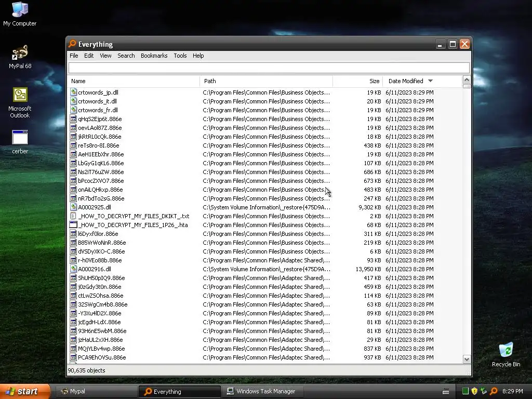This screenshot has width=532, height=399.
Task: Select the Recycle Bin desktop icon
Action: click(x=506, y=354)
